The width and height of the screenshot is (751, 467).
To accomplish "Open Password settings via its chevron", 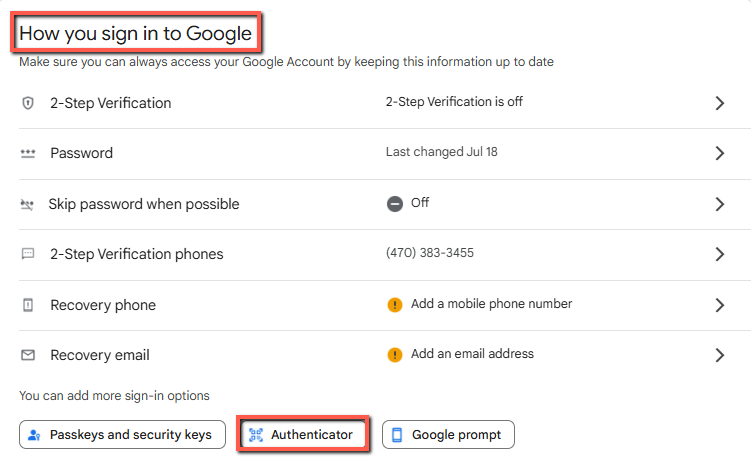I will (x=719, y=153).
